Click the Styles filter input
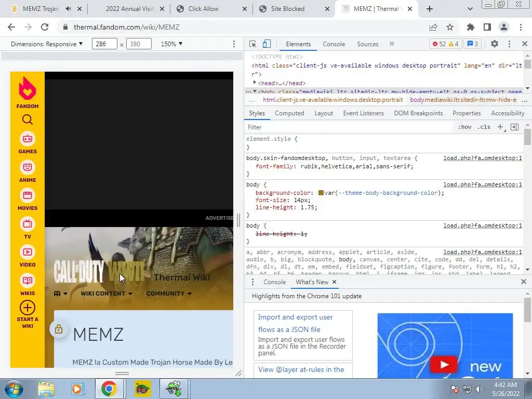The height and width of the screenshot is (399, 532). [350, 127]
